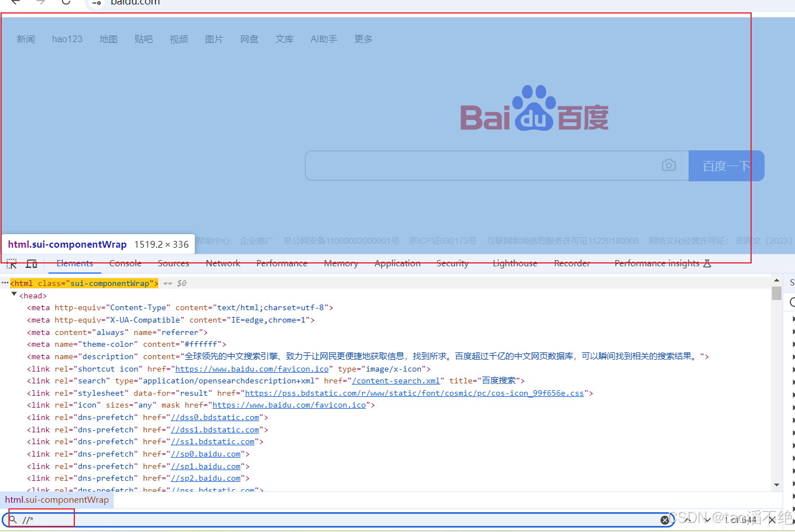Switch to the Elements tab

[75, 263]
